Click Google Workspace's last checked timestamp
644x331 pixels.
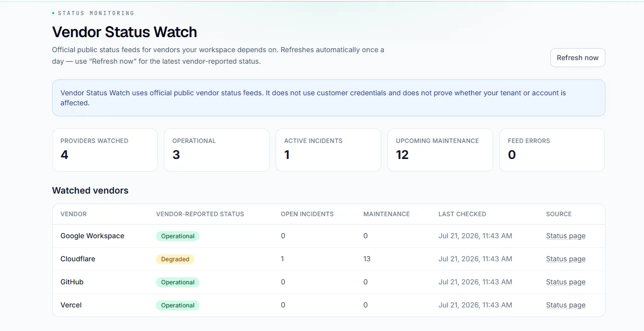click(475, 236)
